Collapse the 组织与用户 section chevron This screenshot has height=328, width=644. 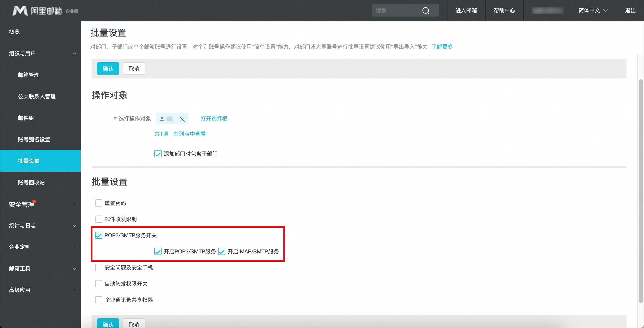click(74, 53)
